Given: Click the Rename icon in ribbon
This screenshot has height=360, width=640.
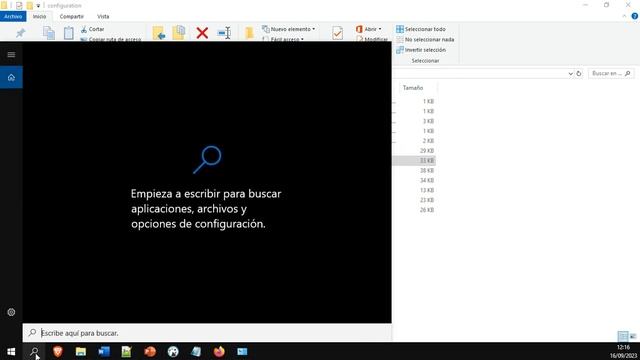Looking at the screenshot, I should tap(224, 33).
